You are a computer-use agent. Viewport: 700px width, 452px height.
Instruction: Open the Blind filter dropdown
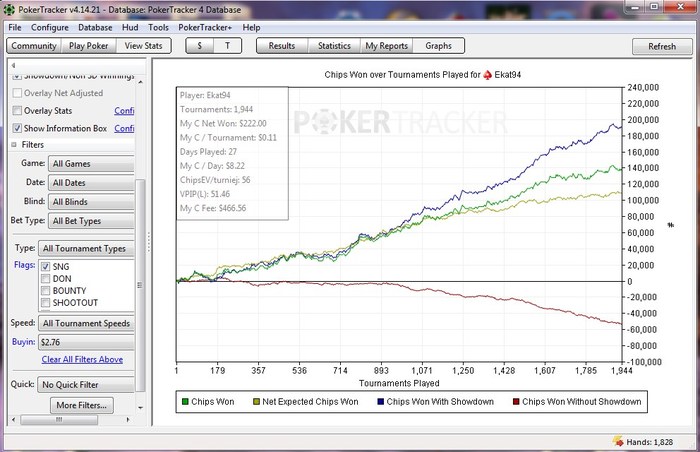(91, 202)
